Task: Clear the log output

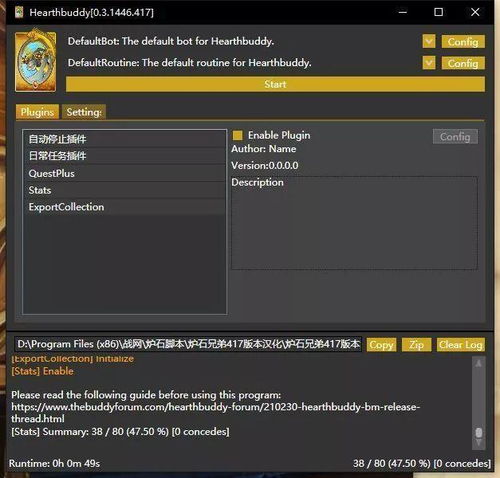Action: click(x=461, y=345)
